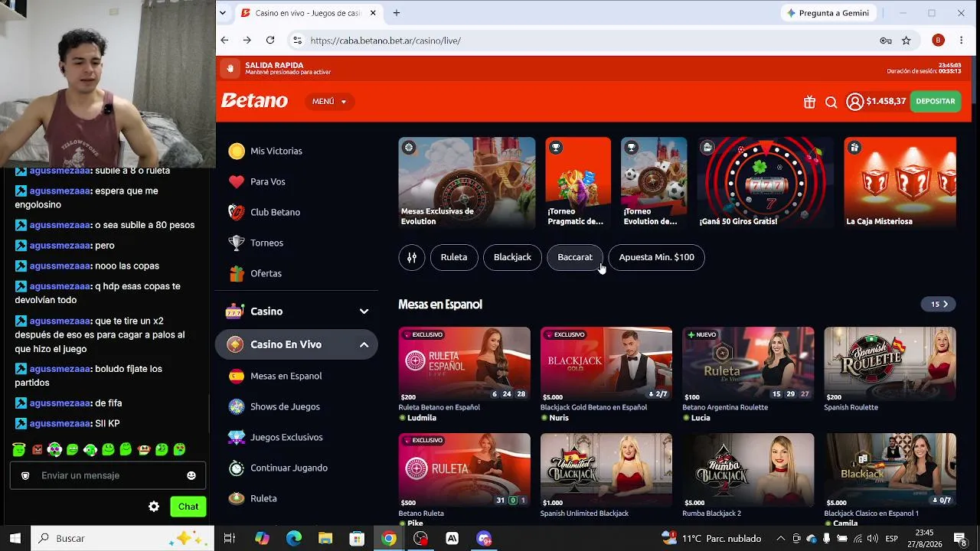This screenshot has width=980, height=551.
Task: Open File Explorer from the taskbar
Action: [325, 539]
